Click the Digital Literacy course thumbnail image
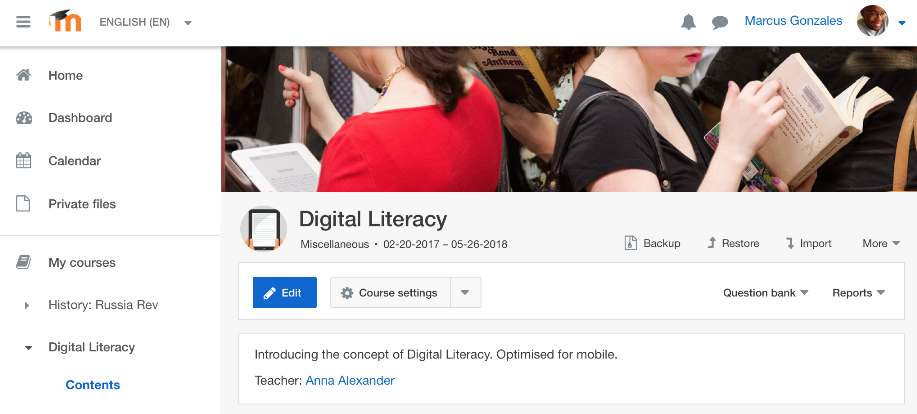Viewport: 917px width, 414px height. tap(264, 229)
